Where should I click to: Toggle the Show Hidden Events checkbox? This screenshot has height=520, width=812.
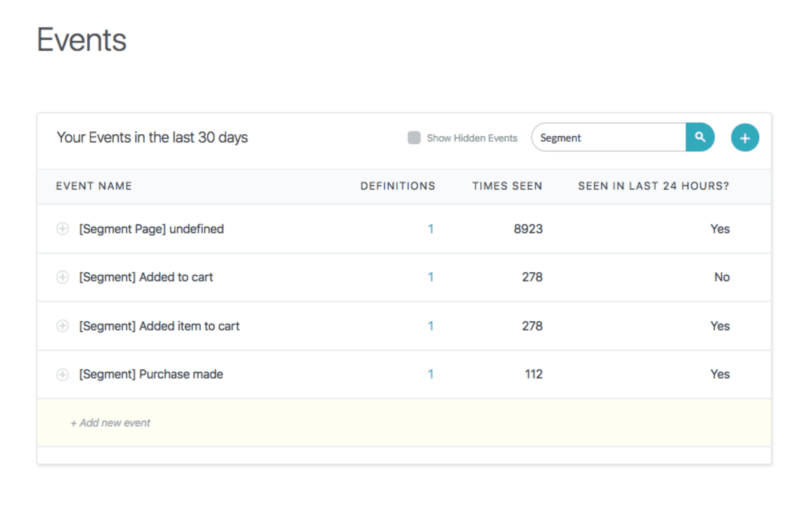point(414,137)
